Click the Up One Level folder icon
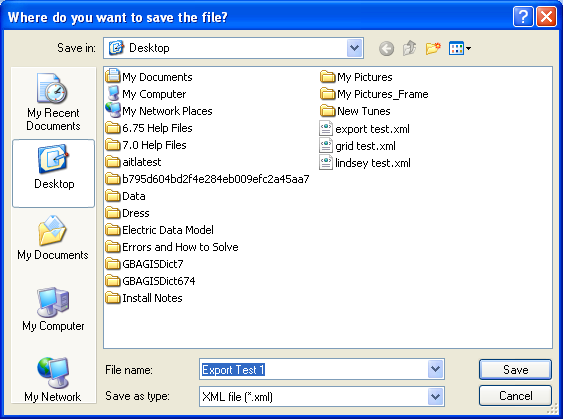 coord(409,48)
